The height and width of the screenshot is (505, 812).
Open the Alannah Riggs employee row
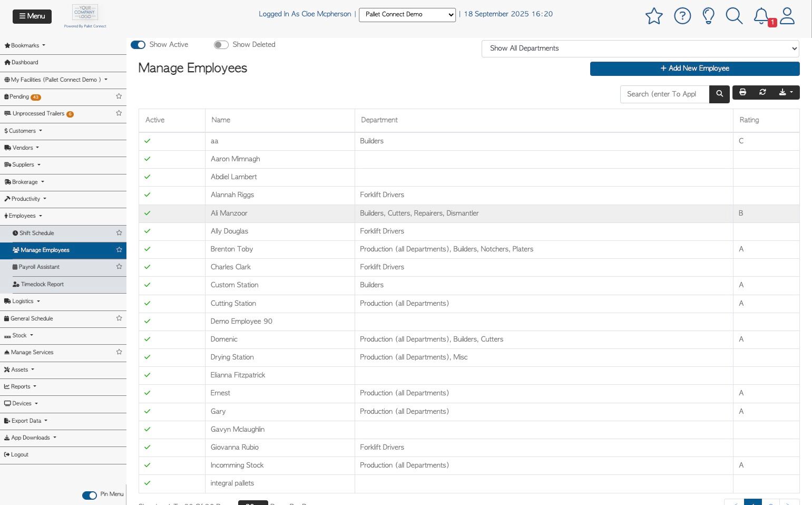click(469, 195)
